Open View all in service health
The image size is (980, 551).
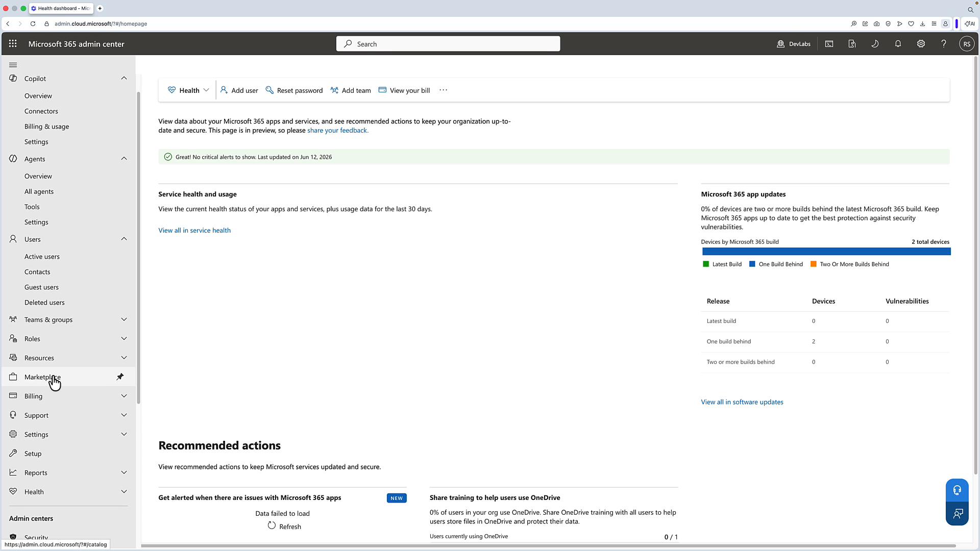(194, 231)
